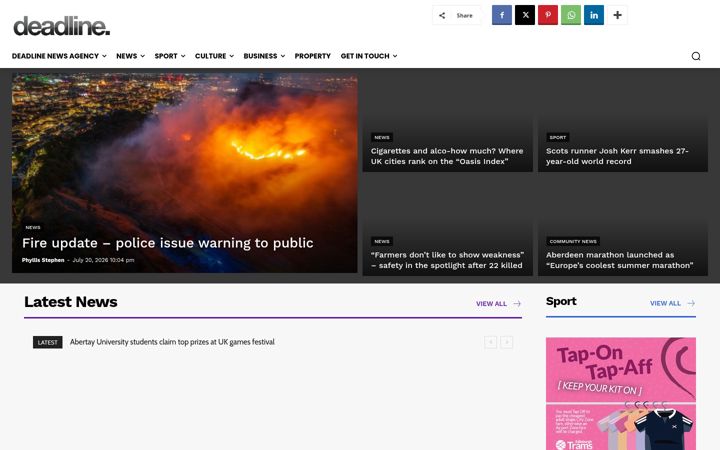720x450 pixels.
Task: Click next arrow in Latest ticker
Action: (506, 342)
